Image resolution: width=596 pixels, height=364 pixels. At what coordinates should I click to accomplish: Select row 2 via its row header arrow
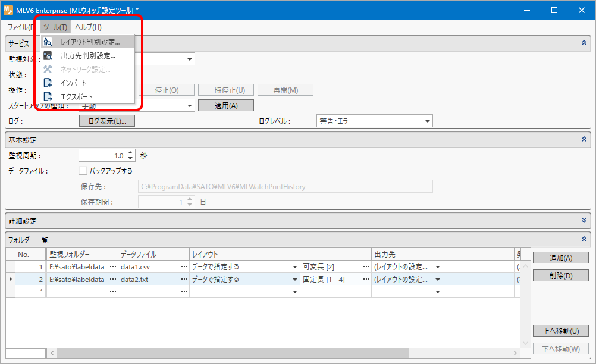(x=10, y=280)
